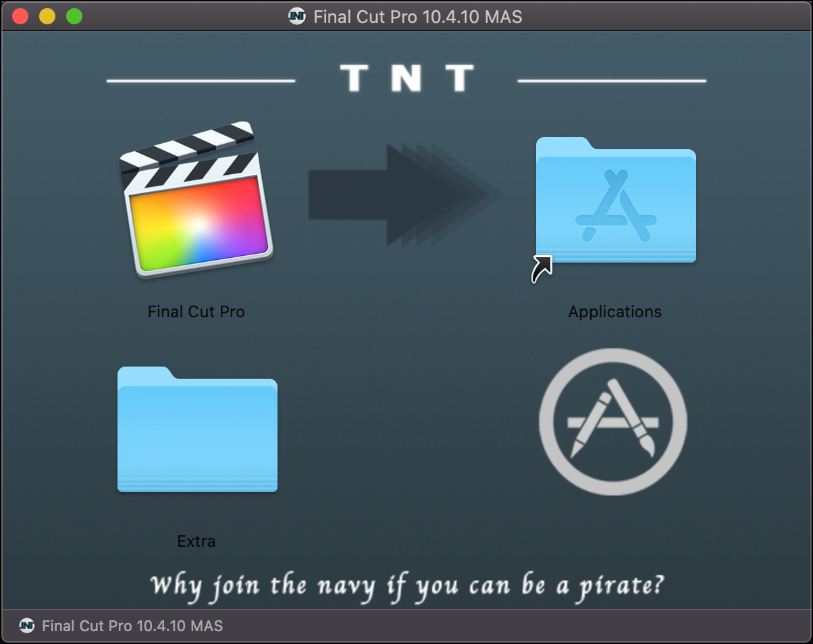
Task: Select the Extra folder icon
Action: pyautogui.click(x=197, y=429)
